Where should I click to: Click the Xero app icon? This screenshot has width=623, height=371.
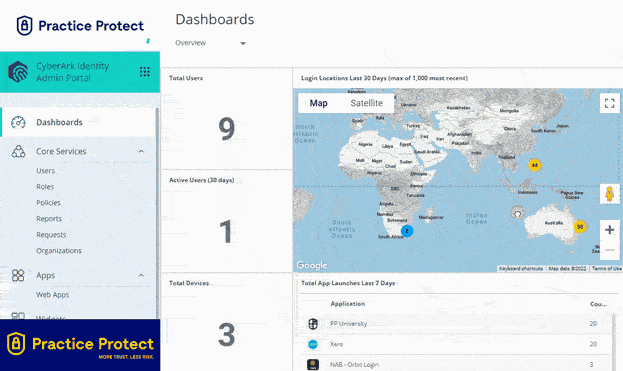coord(313,344)
